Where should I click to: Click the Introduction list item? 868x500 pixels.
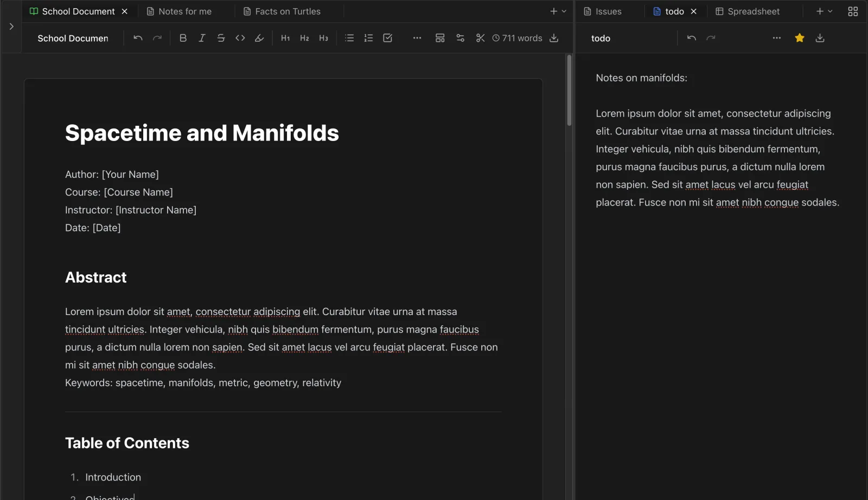coord(113,477)
